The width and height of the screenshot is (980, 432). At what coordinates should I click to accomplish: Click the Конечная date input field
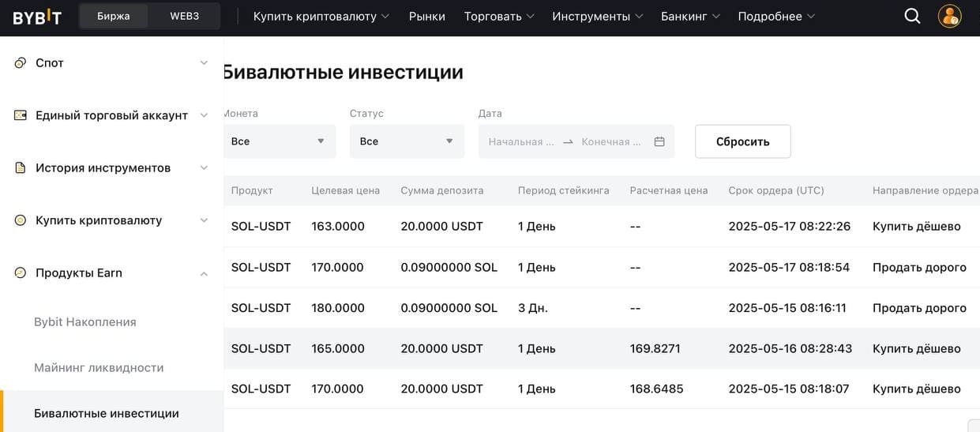613,141
